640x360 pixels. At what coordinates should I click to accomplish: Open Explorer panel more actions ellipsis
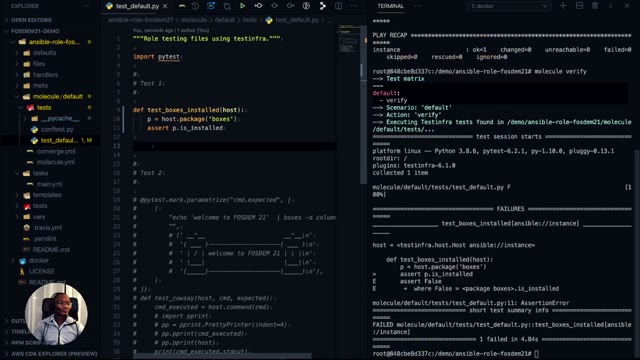tap(87, 6)
